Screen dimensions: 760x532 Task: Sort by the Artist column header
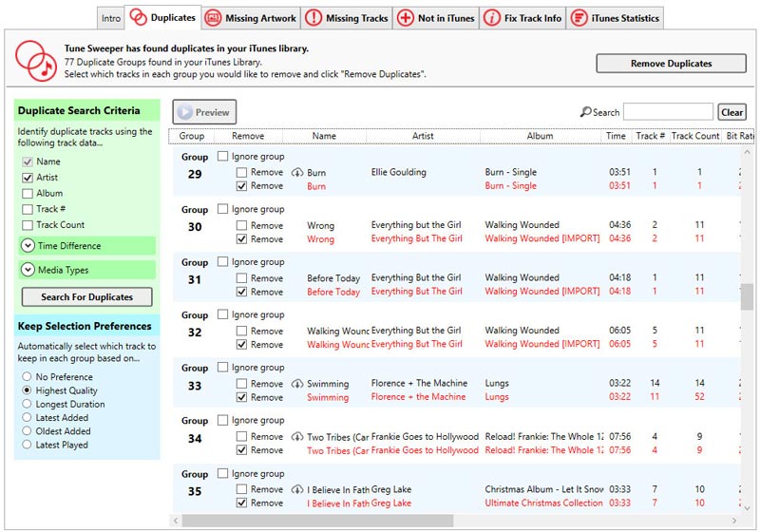pos(423,136)
